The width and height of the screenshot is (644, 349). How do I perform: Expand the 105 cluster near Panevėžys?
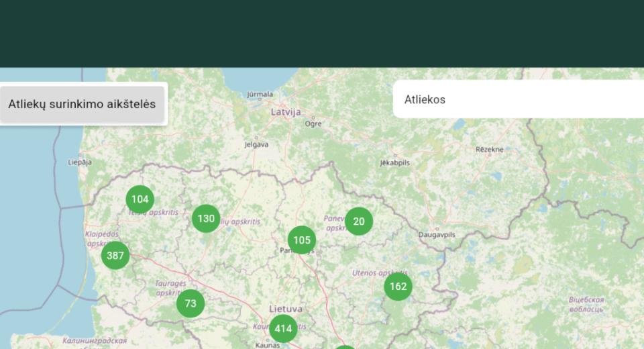pyautogui.click(x=302, y=240)
